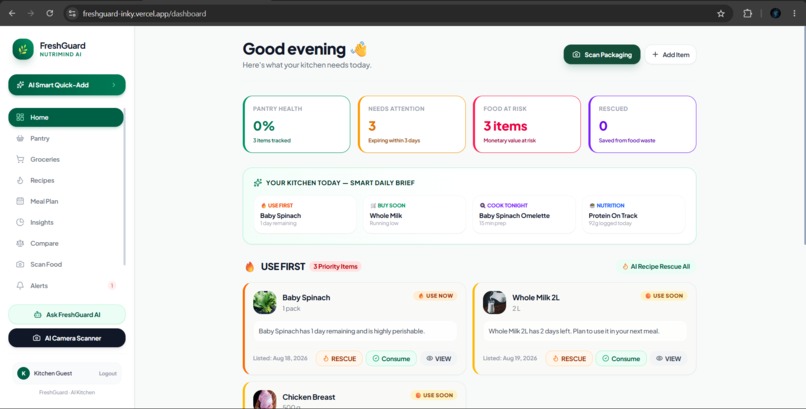
Task: Open the Meal Plan section
Action: pos(66,201)
